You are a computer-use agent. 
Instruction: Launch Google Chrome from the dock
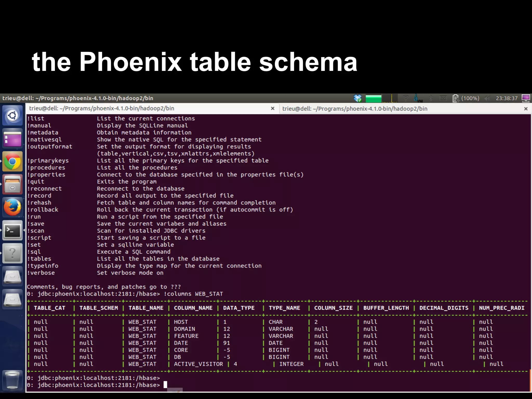12,161
